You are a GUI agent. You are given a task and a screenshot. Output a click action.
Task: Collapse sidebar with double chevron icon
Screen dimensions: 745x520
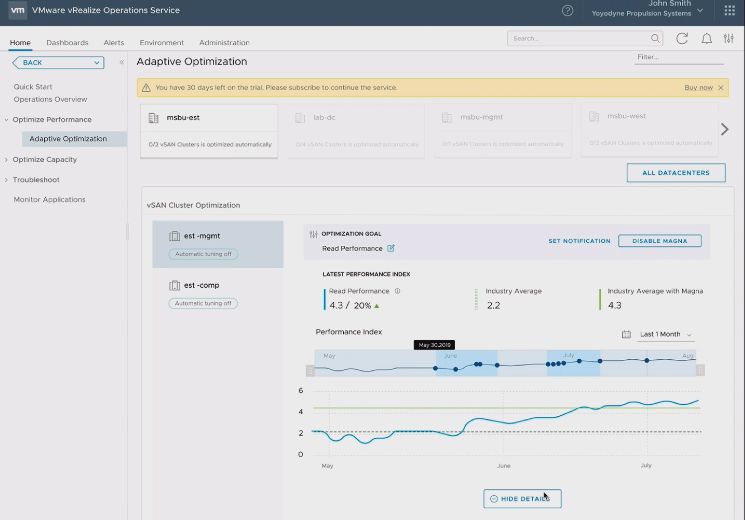point(122,62)
